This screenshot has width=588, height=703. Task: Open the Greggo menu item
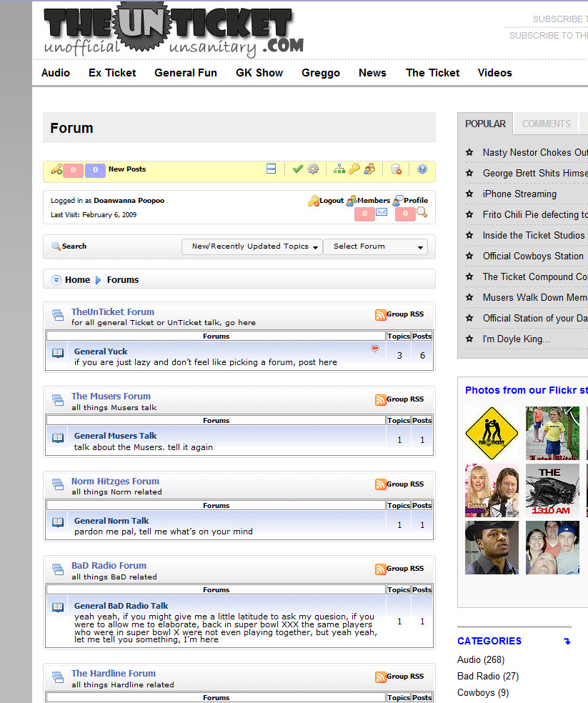321,73
